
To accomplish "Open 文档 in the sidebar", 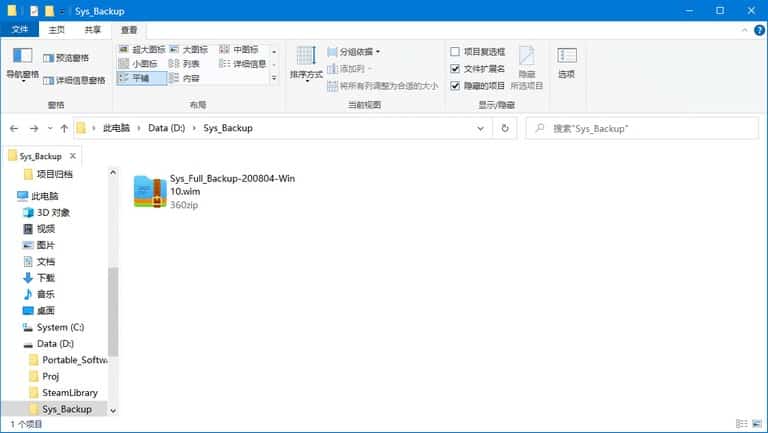I will pyautogui.click(x=40, y=262).
